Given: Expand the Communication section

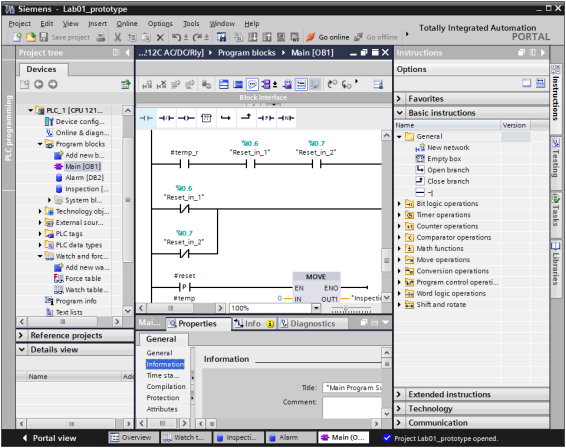Looking at the screenshot, I should (x=399, y=422).
